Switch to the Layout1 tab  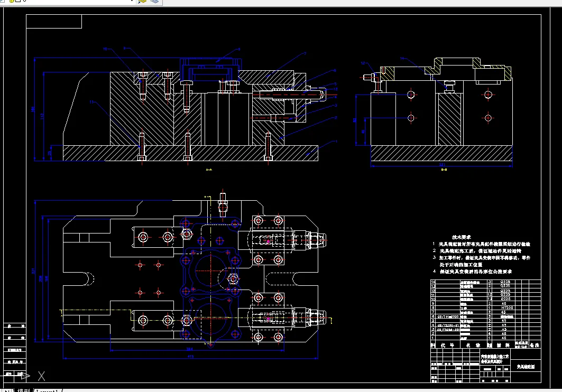[48, 390]
